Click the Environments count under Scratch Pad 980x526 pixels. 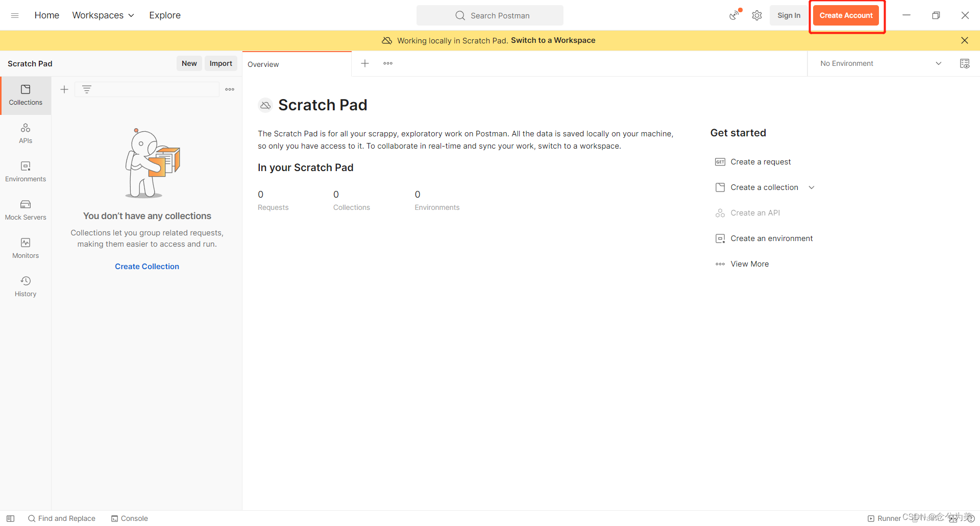tap(437, 200)
